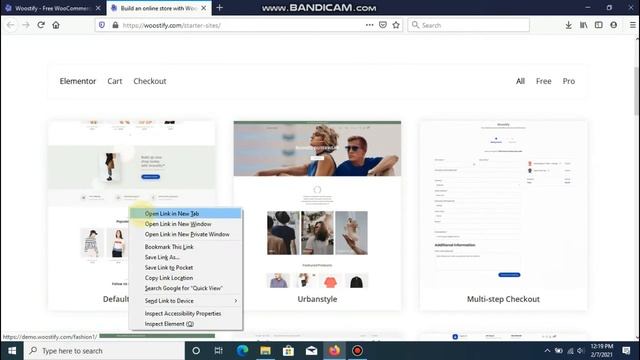Choose 'Open Link in New Private Window'

186,234
